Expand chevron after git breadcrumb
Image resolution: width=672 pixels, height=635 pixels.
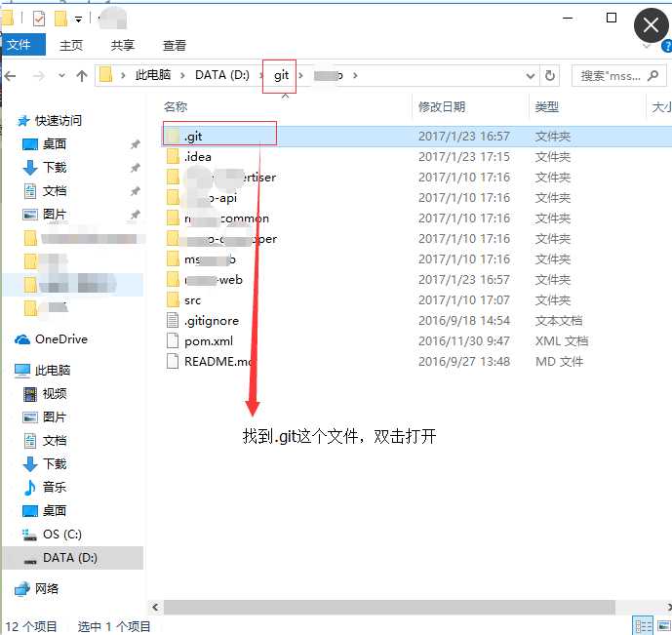(300, 76)
